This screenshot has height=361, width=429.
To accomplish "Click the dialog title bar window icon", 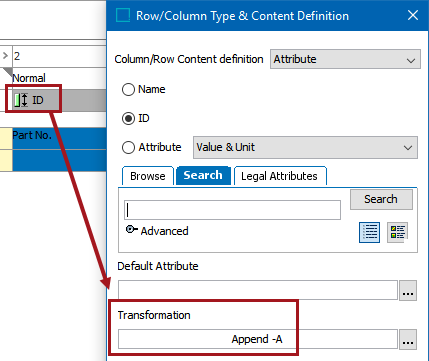I will pyautogui.click(x=123, y=16).
